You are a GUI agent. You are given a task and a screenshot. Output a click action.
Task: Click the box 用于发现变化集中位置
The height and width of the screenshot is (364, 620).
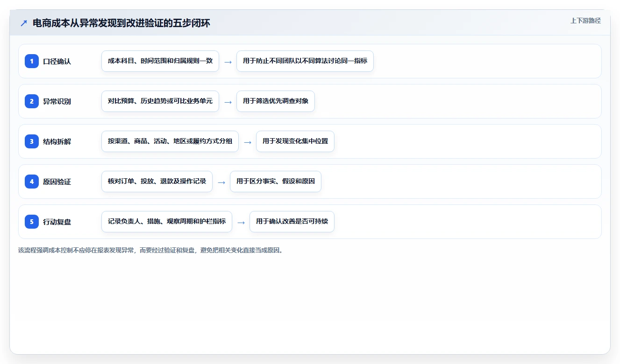295,141
